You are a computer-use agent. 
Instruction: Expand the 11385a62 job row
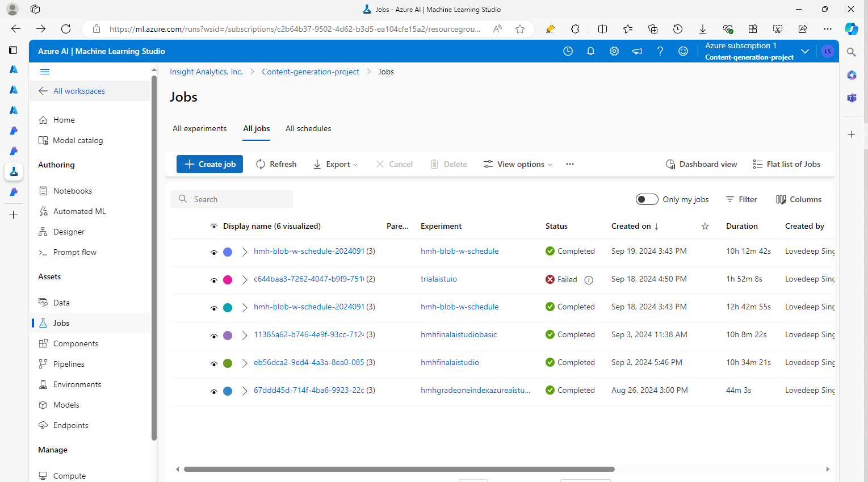point(245,336)
